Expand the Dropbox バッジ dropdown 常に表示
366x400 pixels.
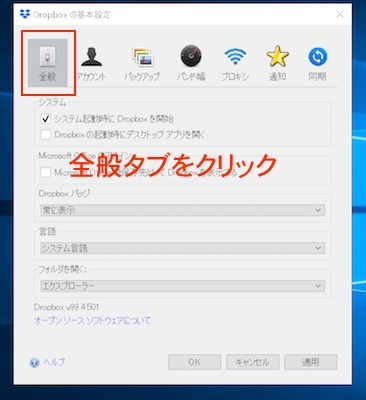point(182,210)
